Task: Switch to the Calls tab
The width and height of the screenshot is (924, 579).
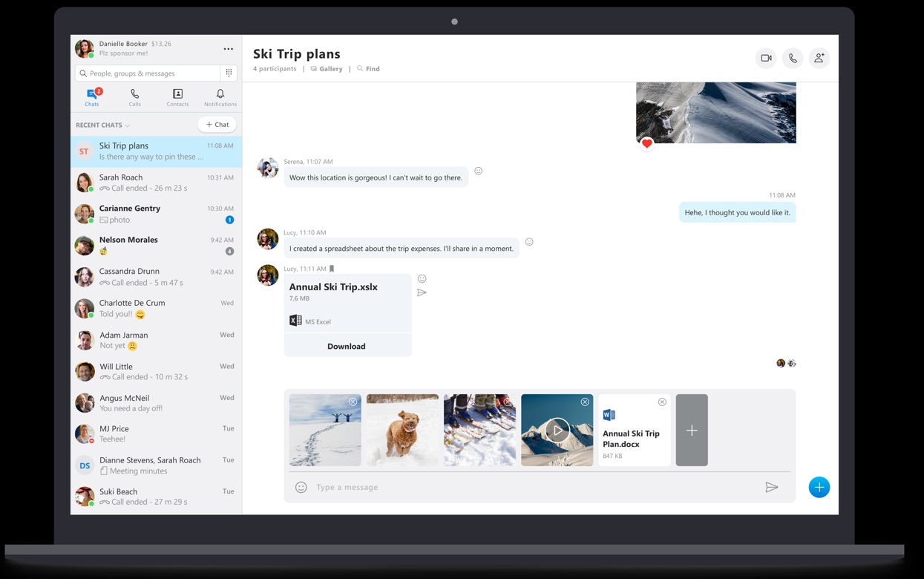Action: [134, 97]
